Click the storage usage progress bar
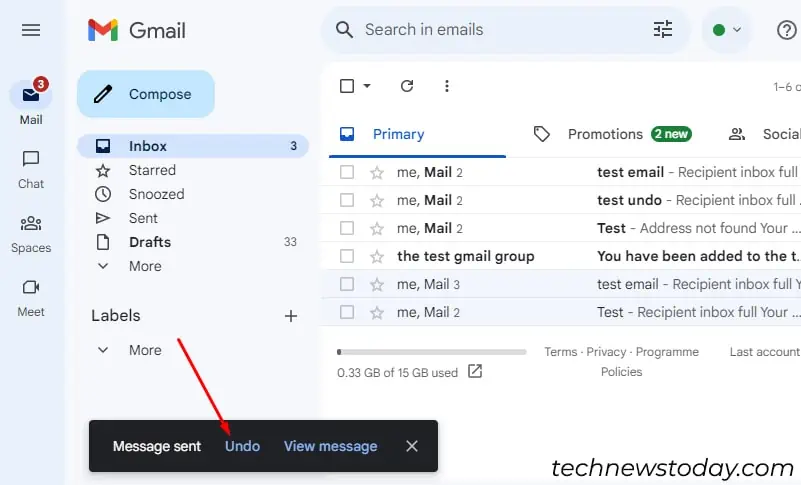This screenshot has height=485, width=801. tap(432, 352)
